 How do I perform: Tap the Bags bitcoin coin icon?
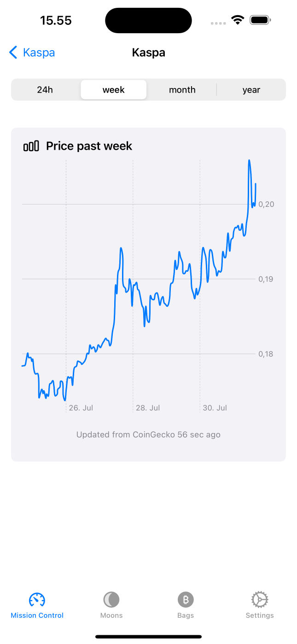point(186,600)
